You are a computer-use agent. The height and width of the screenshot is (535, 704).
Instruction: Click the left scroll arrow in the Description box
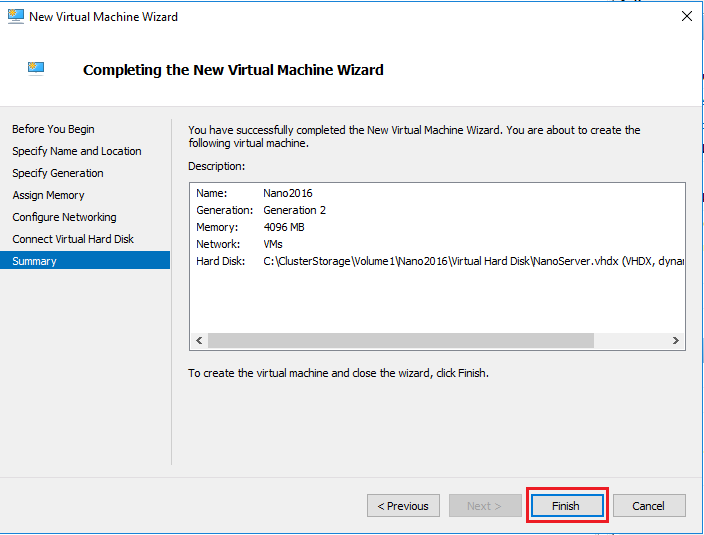pyautogui.click(x=200, y=341)
